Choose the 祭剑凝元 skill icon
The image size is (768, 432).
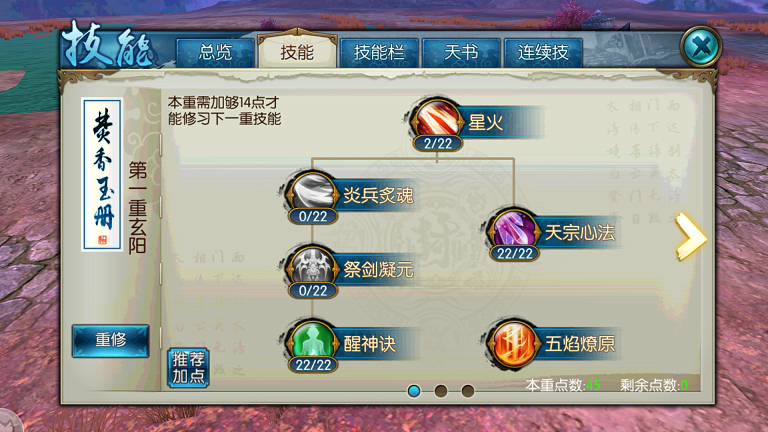tap(312, 265)
